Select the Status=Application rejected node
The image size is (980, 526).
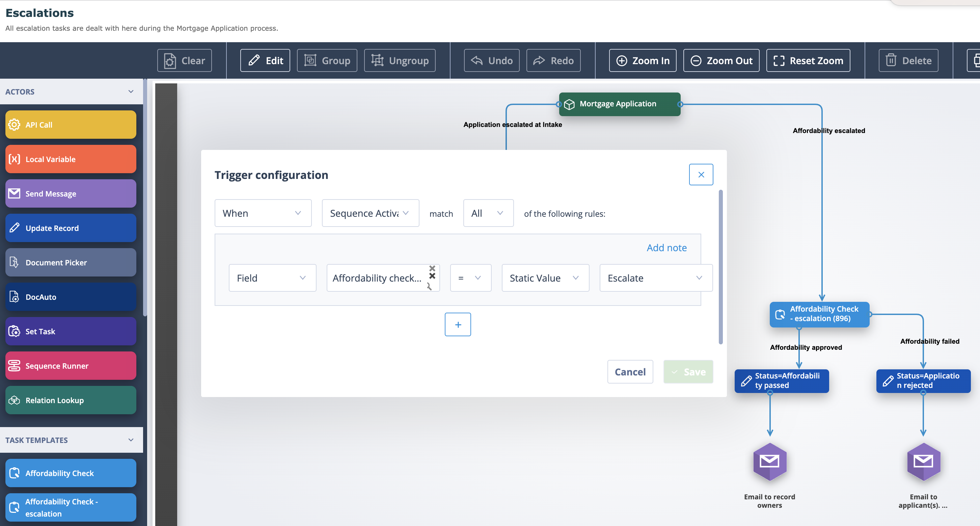[x=923, y=380]
